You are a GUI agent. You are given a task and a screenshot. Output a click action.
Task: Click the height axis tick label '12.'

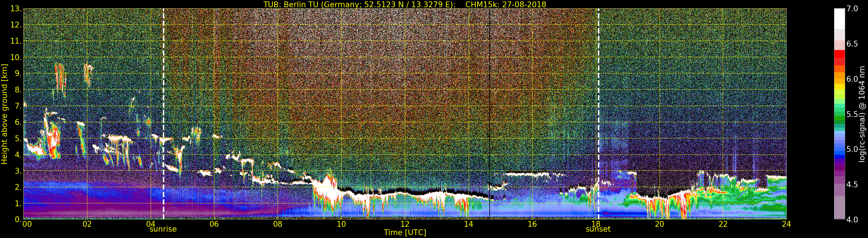(x=16, y=25)
